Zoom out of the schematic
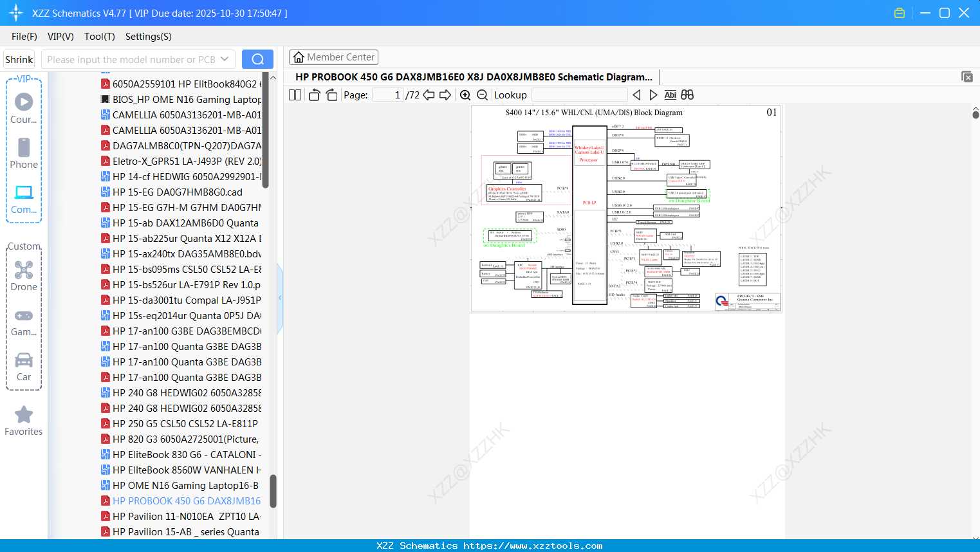This screenshot has width=980, height=552. (482, 95)
